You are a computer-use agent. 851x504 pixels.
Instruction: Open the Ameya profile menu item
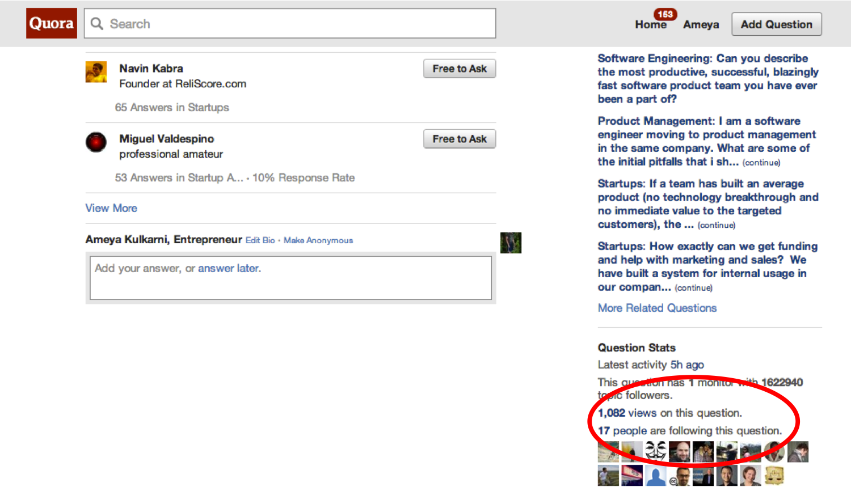[x=701, y=25]
